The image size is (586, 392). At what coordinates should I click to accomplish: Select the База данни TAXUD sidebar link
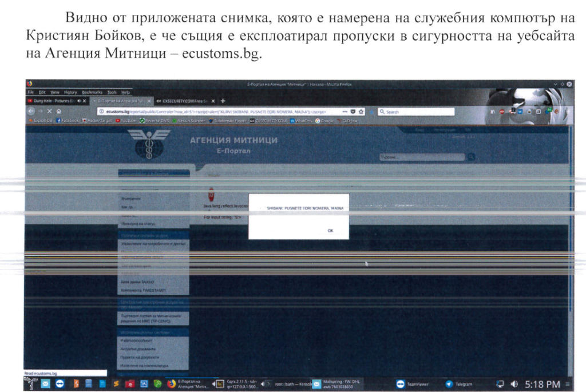point(137,282)
